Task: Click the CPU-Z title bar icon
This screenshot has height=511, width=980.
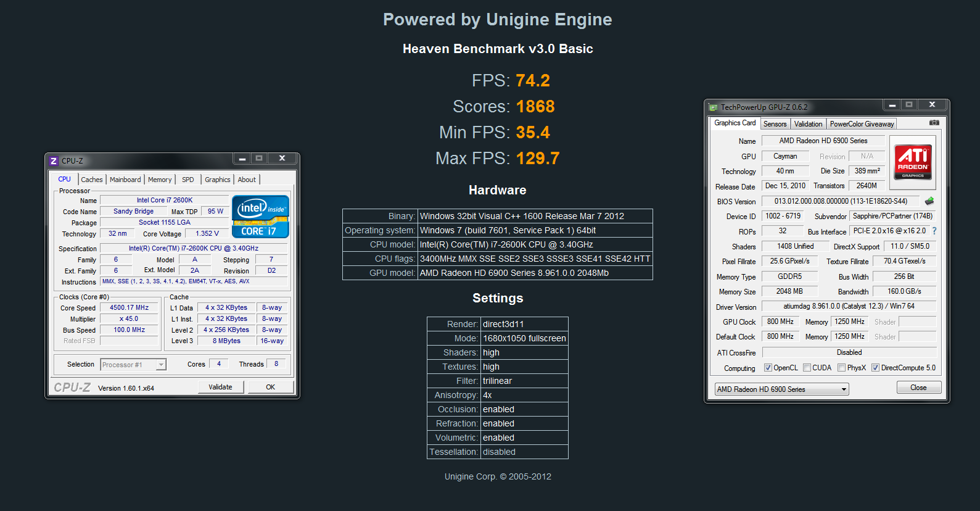Action: click(x=54, y=161)
